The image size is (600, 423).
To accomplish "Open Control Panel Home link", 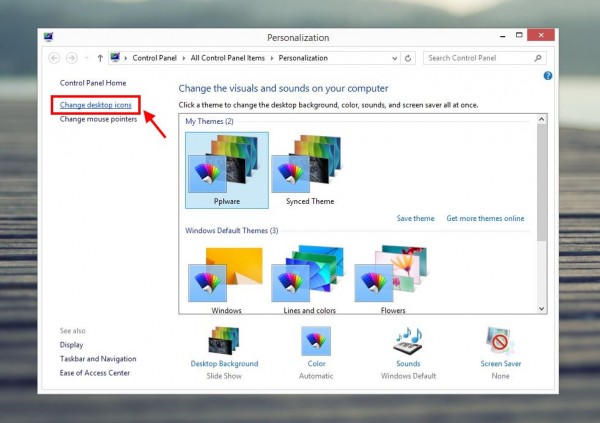I will [x=93, y=83].
